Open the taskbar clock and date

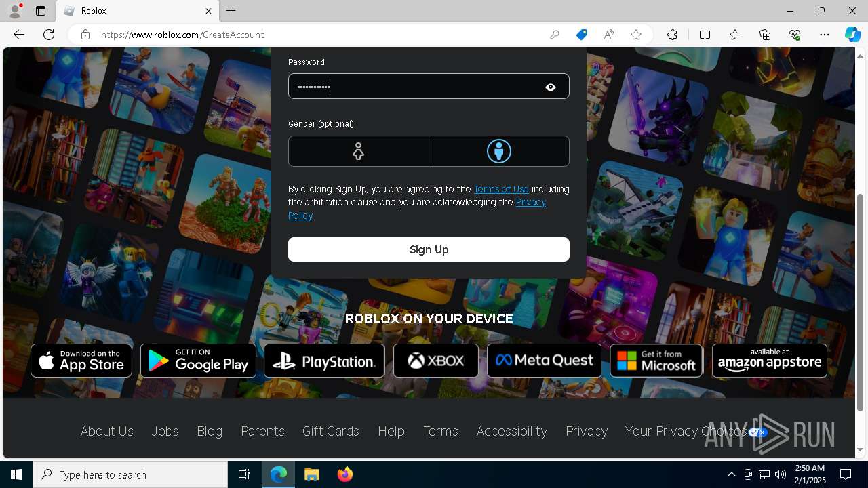coord(809,474)
